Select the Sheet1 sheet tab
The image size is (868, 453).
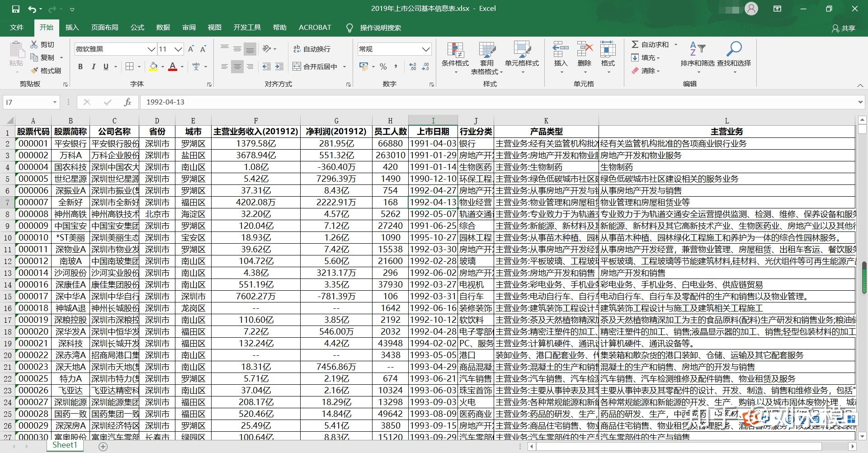point(65,445)
